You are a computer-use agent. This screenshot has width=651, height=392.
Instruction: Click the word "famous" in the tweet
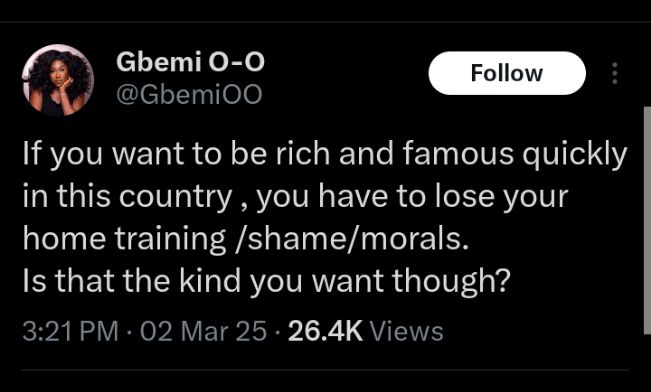pos(458,154)
